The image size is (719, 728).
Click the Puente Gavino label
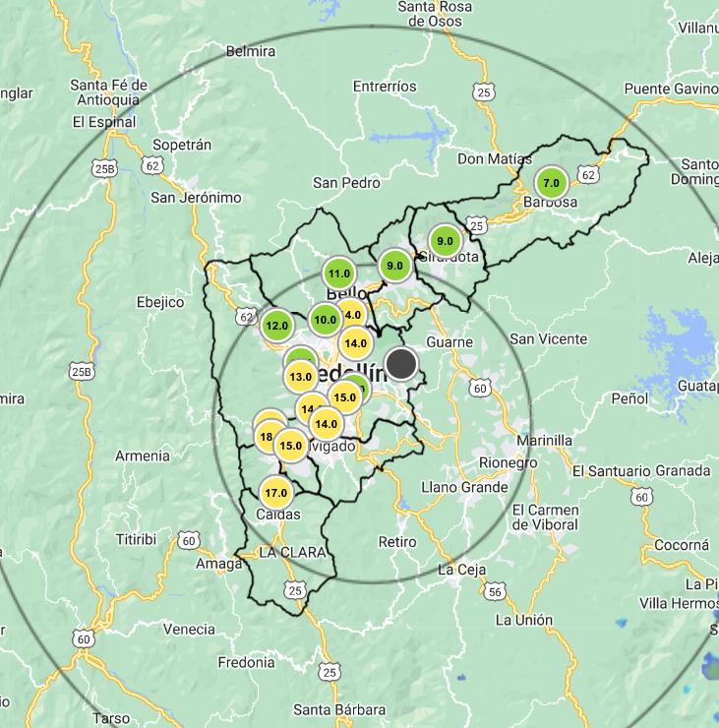click(x=671, y=89)
